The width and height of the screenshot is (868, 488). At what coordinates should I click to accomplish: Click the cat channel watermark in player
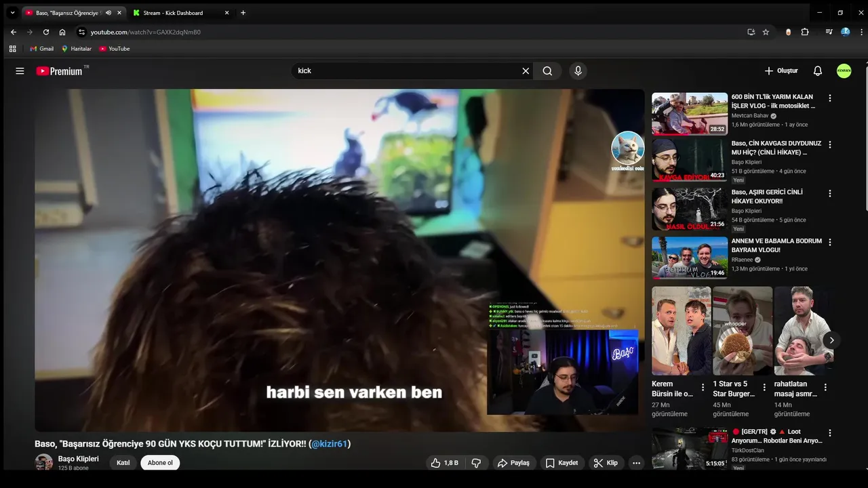pos(628,150)
